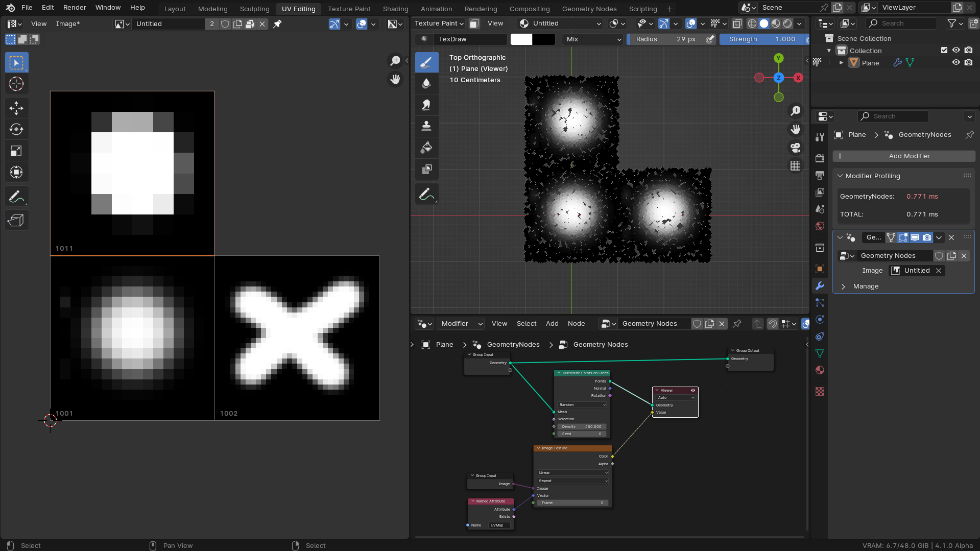980x551 pixels.
Task: Adjust the brush Strength slider
Action: click(762, 39)
